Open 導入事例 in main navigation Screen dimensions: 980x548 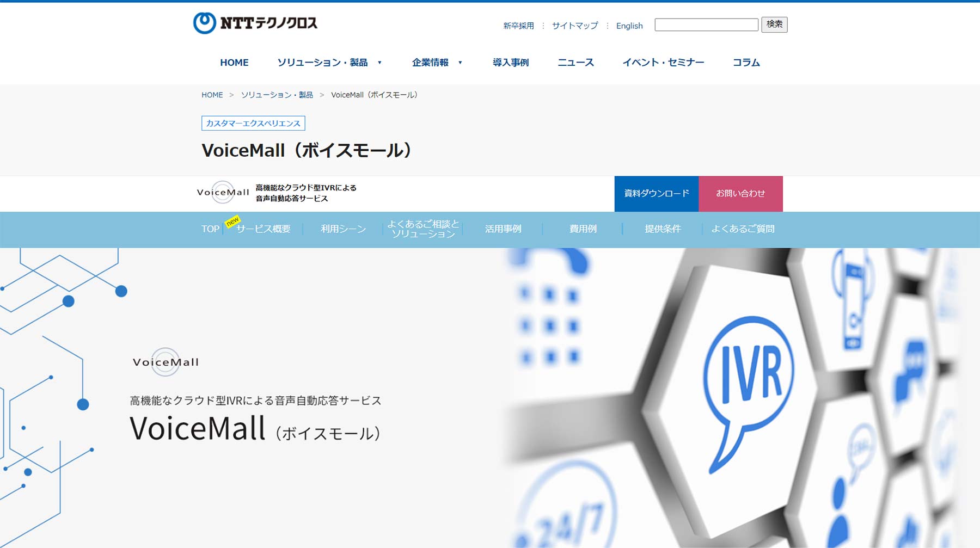[x=511, y=63]
